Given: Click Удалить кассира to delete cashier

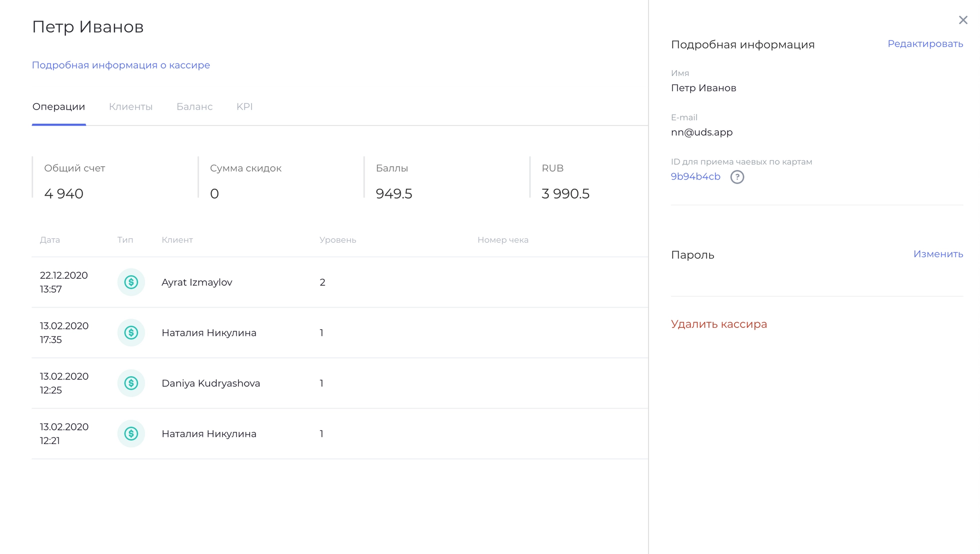Looking at the screenshot, I should [718, 324].
